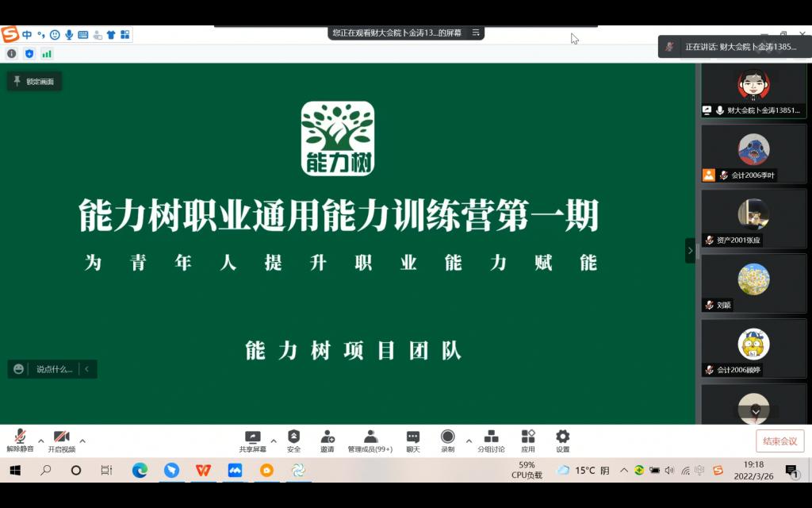The image size is (812, 508).
Task: Toggle 锁定画面 pin to lock the view
Action: pyautogui.click(x=34, y=81)
